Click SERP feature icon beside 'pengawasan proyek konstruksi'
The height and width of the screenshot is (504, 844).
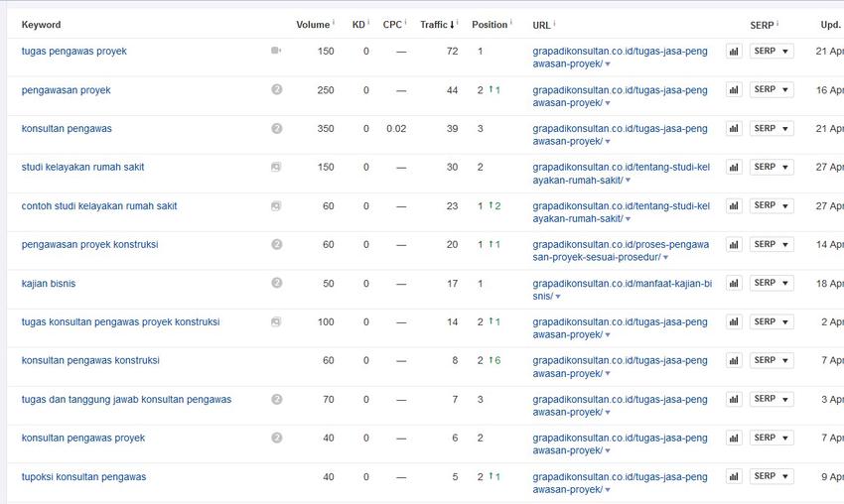tap(277, 244)
